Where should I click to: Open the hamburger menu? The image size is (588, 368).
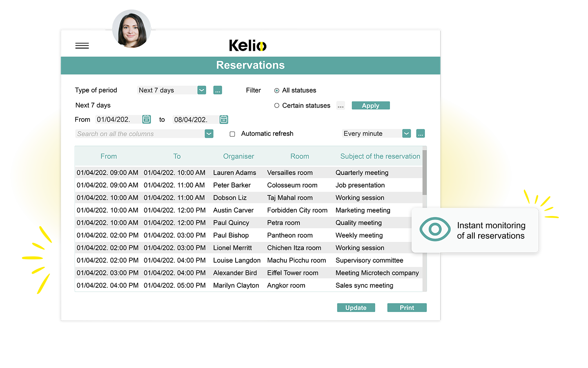pos(82,46)
